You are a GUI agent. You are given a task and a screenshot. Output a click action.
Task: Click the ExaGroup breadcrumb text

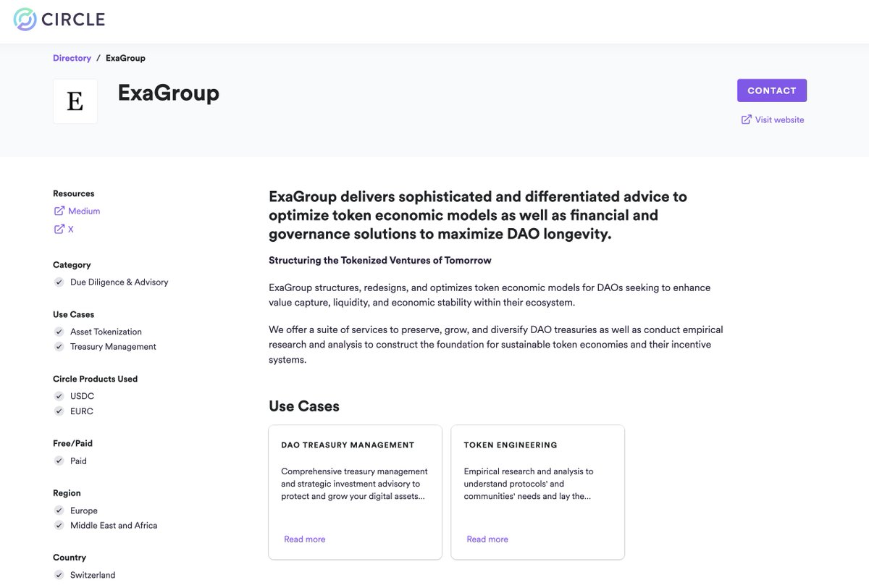click(x=125, y=58)
